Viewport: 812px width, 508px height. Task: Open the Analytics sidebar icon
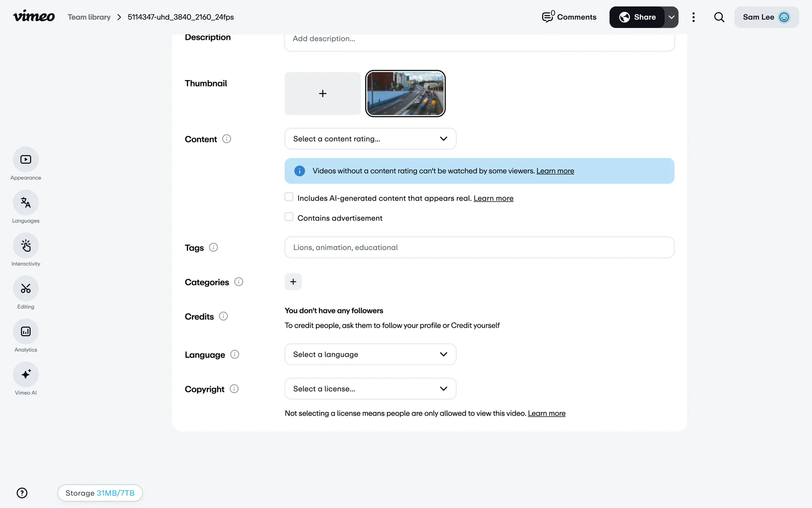point(26,331)
